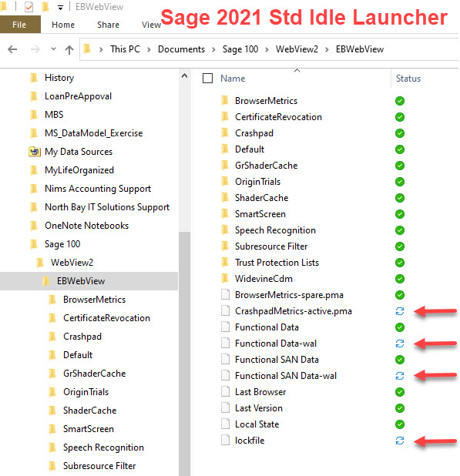Click sync pending icon for lockfile
The height and width of the screenshot is (476, 460).
(x=400, y=440)
